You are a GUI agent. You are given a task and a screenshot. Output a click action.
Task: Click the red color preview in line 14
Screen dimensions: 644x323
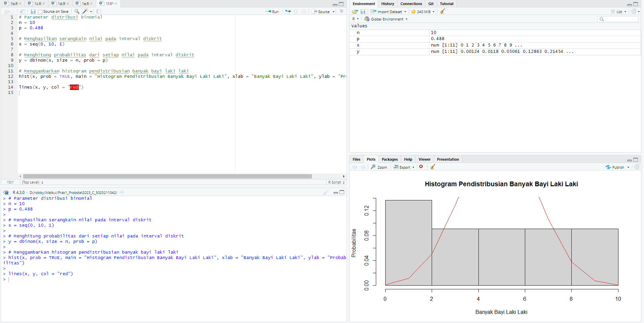[74, 87]
